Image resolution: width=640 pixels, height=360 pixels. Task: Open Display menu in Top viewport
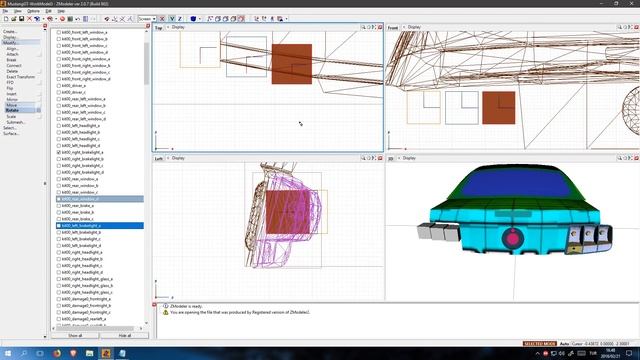coord(178,27)
